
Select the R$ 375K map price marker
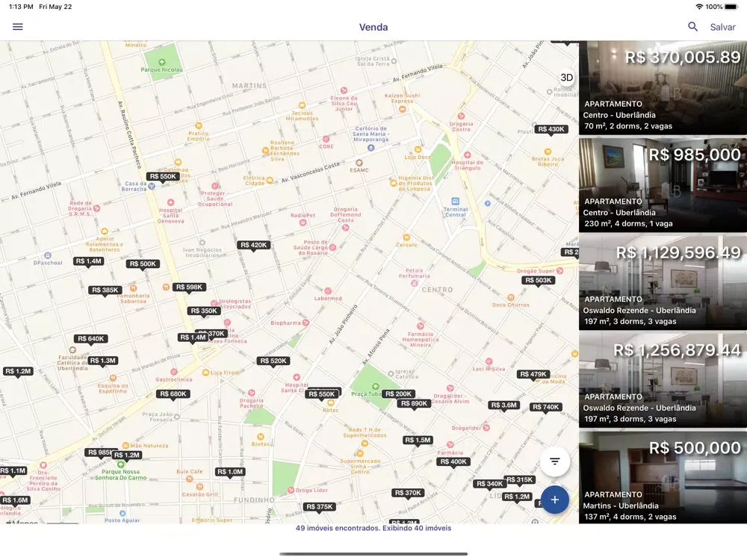point(320,507)
